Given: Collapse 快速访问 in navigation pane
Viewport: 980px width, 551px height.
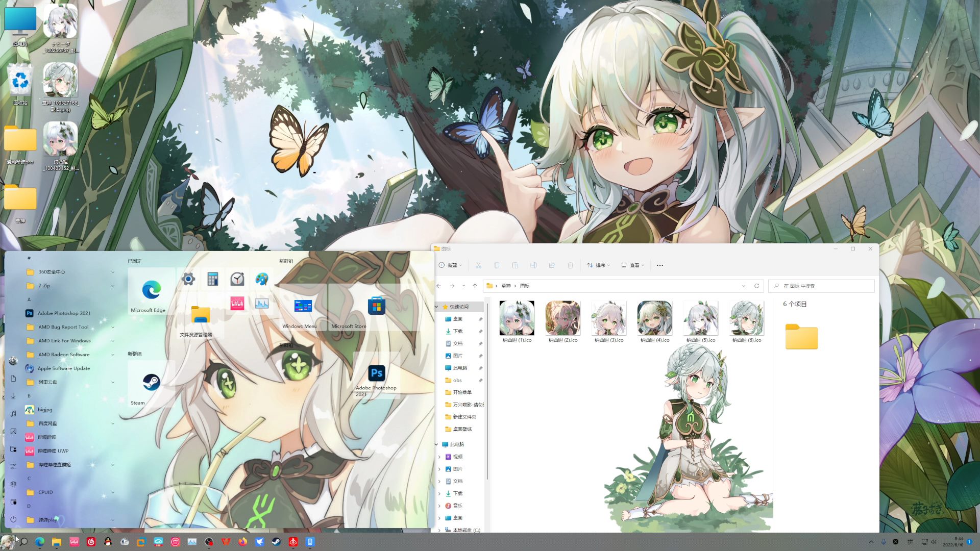Looking at the screenshot, I should (x=437, y=307).
